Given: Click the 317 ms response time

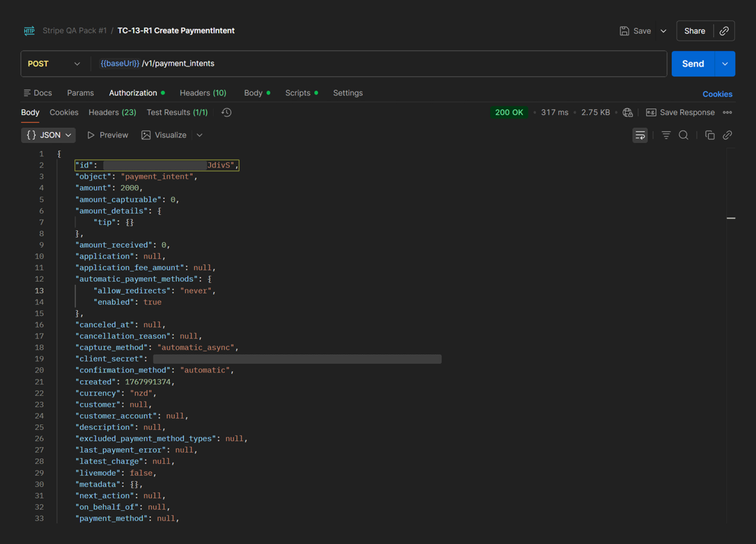Looking at the screenshot, I should [x=554, y=112].
